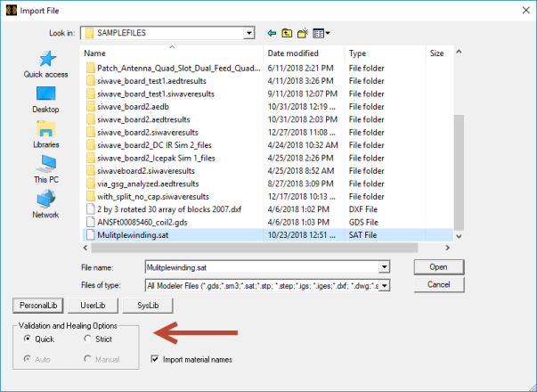Screen dimensions: 537x392
Task: Sort by Size column header
Action: pos(439,53)
